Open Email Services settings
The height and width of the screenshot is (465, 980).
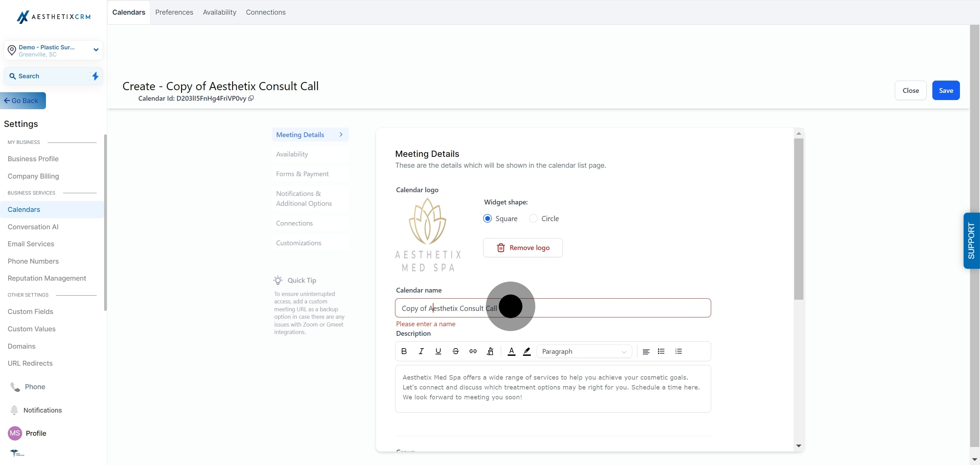click(x=31, y=244)
